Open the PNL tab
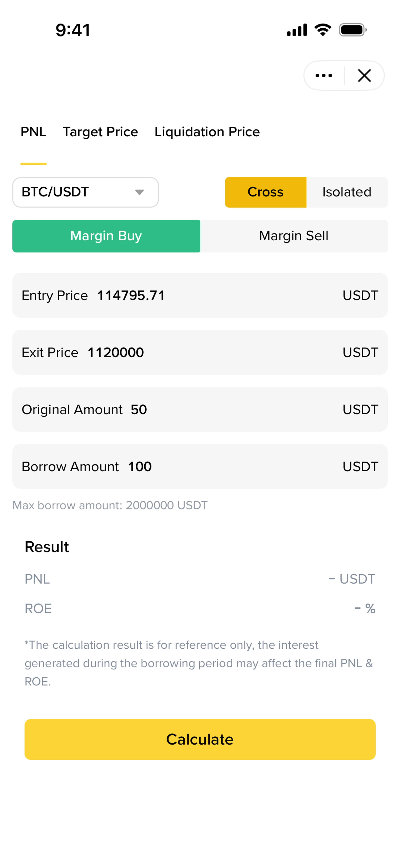Image resolution: width=400 pixels, height=868 pixels. click(33, 132)
